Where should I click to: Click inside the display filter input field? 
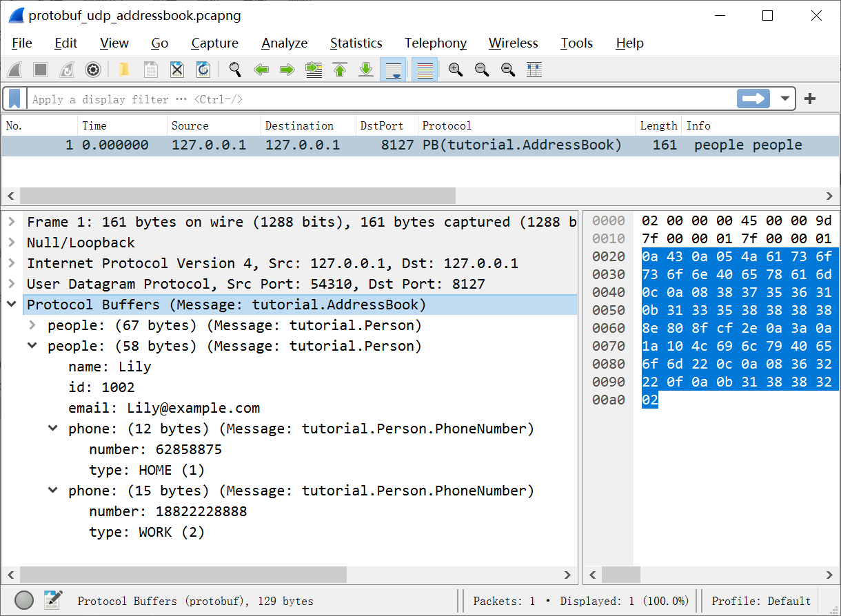[x=345, y=99]
